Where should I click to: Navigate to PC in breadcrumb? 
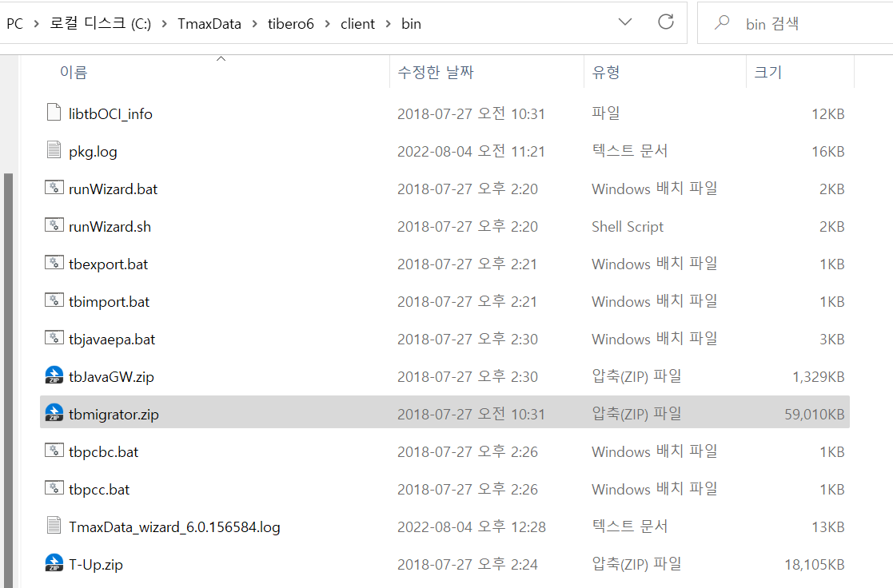tap(15, 24)
